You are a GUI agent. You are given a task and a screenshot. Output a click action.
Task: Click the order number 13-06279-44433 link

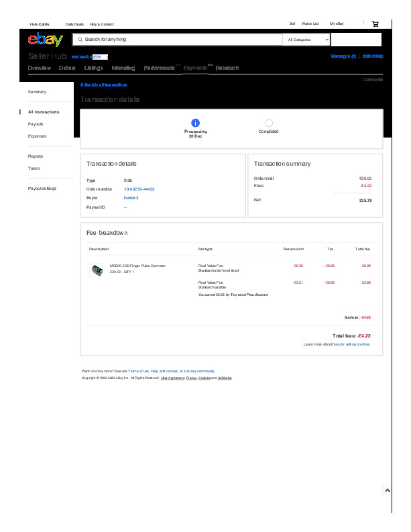[139, 189]
